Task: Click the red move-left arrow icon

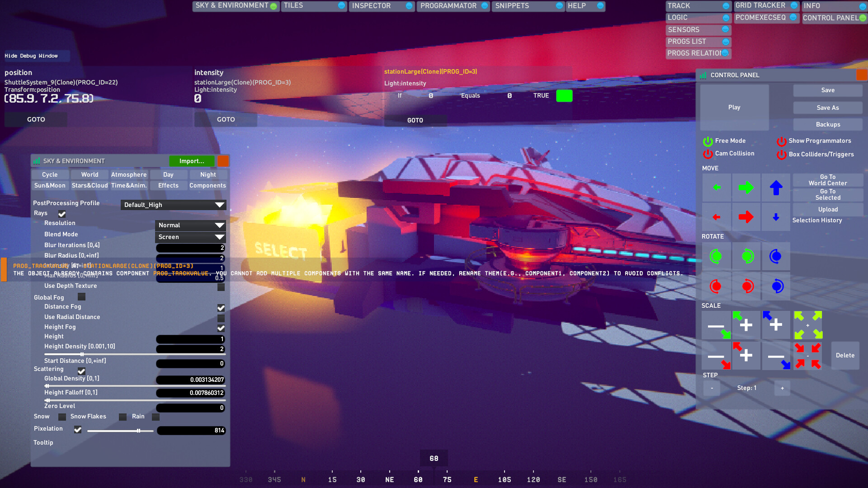Action: tap(717, 216)
